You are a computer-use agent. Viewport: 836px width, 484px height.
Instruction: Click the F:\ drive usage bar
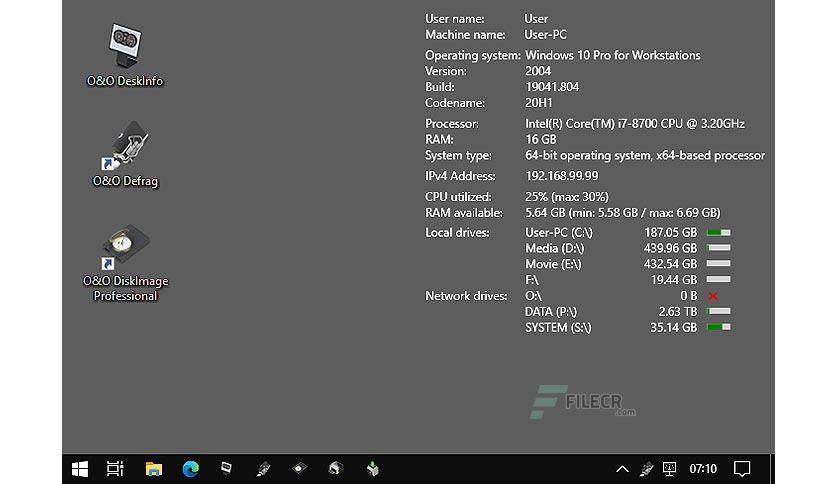click(x=719, y=279)
